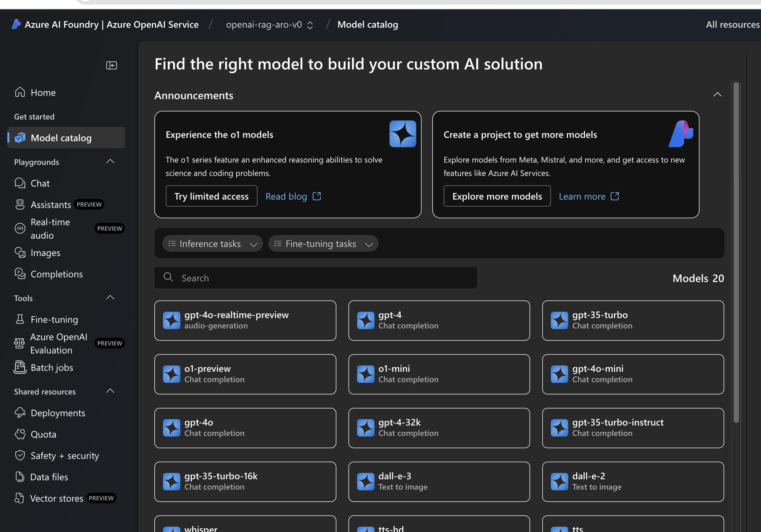
Task: Expand the Playgrounds section chevron
Action: tap(112, 161)
